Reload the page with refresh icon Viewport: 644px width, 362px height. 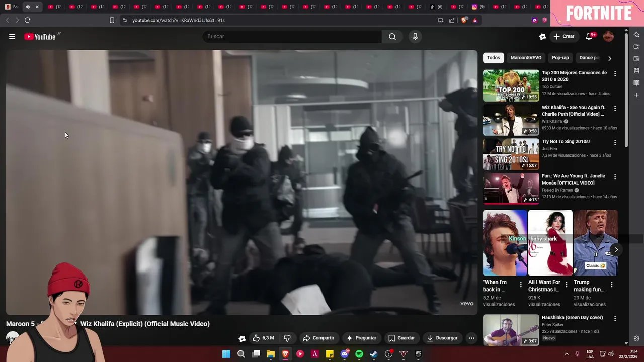[27, 20]
